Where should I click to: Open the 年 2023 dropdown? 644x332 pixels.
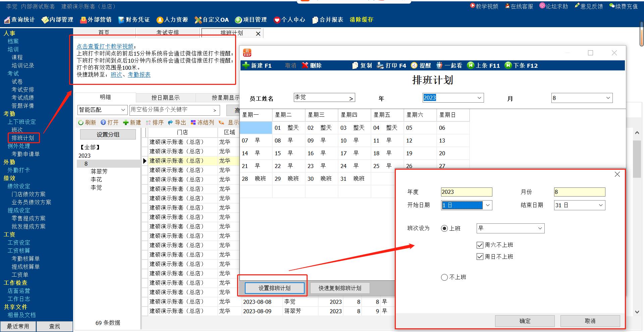click(479, 98)
